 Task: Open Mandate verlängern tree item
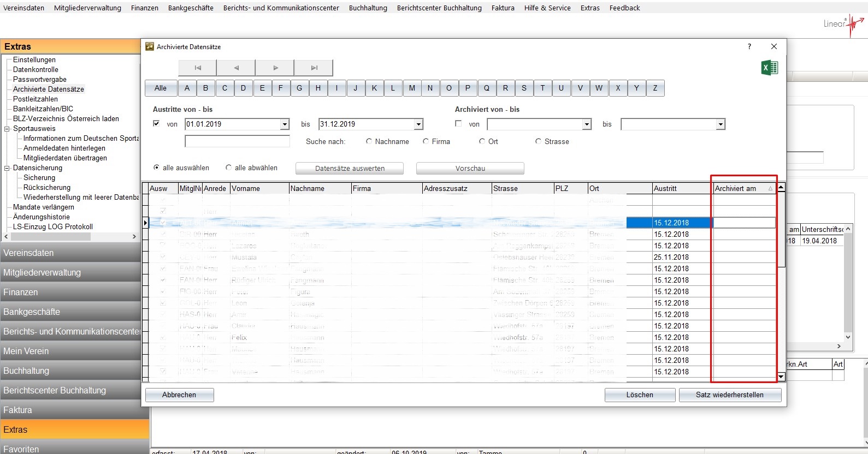(44, 207)
